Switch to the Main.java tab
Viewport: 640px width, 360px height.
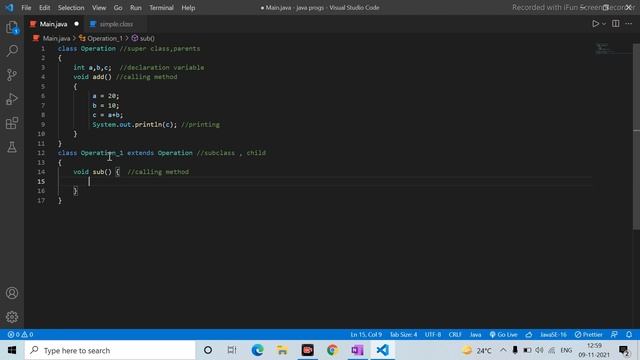(x=53, y=24)
